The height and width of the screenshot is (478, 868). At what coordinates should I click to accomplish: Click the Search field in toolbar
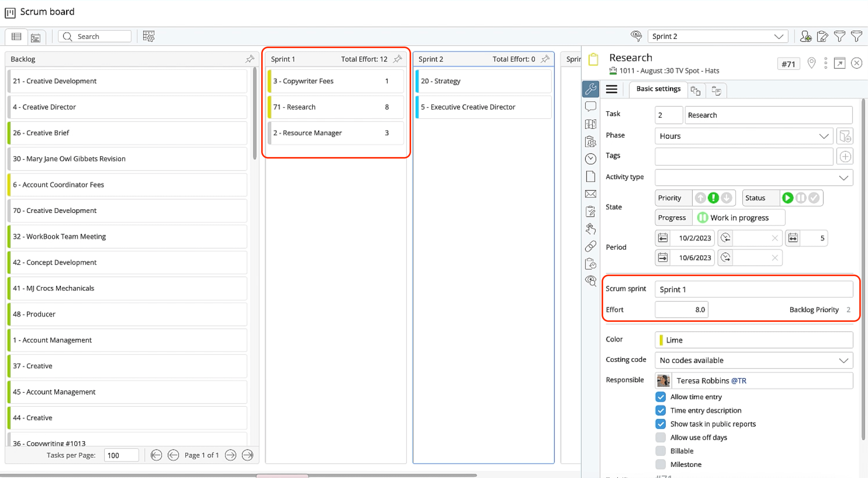pyautogui.click(x=95, y=36)
